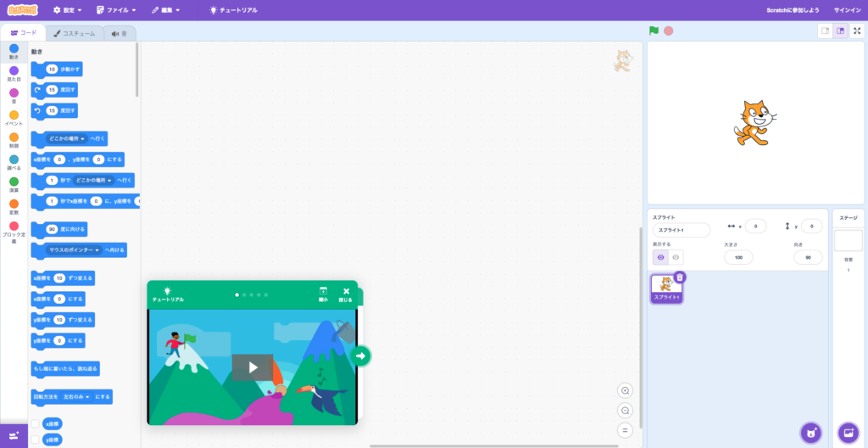The height and width of the screenshot is (448, 868).
Task: Select the 音 blocks category
Action: (x=14, y=97)
